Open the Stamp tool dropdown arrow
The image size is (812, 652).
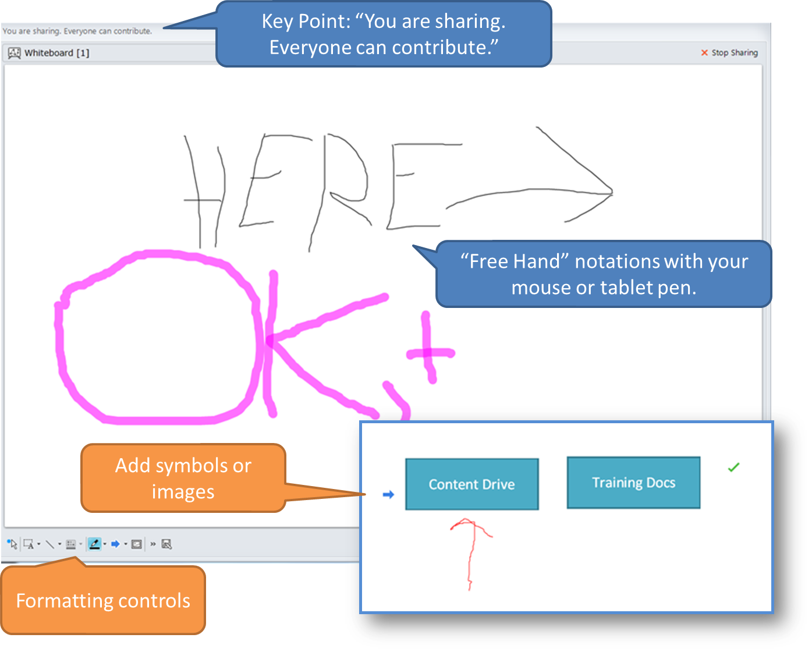126,544
